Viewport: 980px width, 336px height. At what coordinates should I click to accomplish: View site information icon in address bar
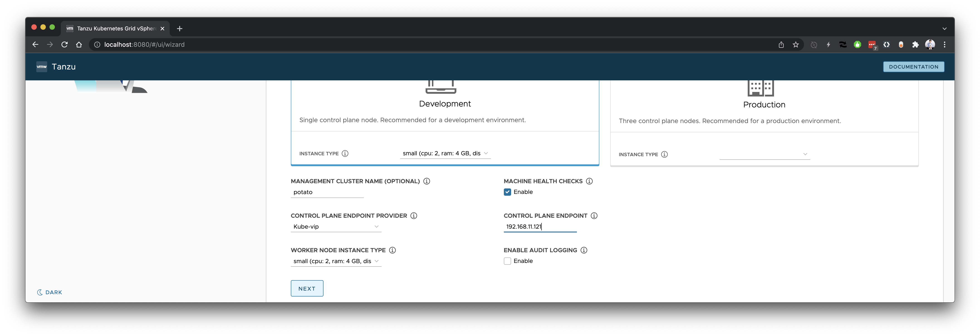[97, 44]
